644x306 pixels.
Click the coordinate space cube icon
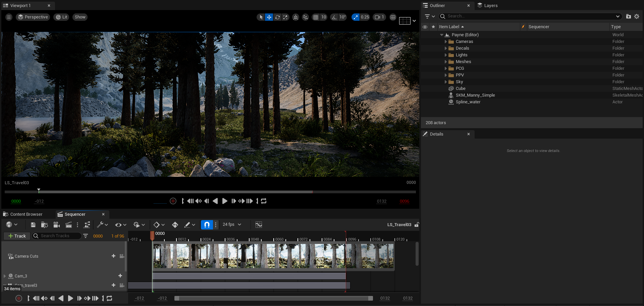click(x=296, y=17)
